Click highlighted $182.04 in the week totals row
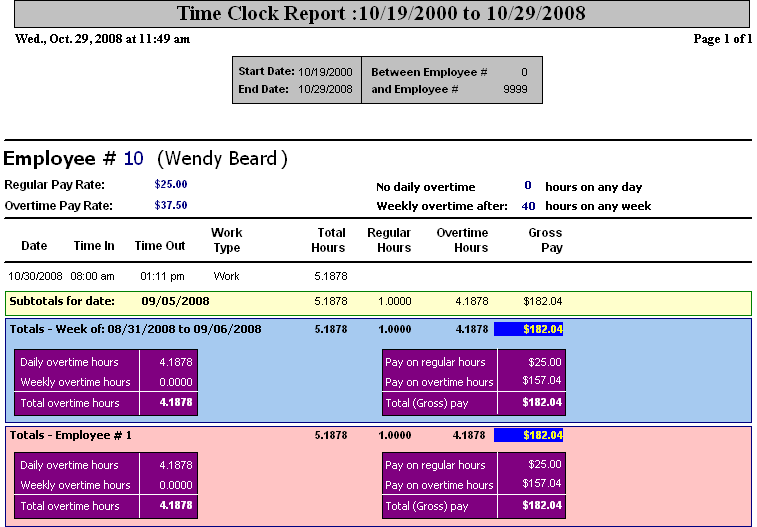The height and width of the screenshot is (527, 757). pyautogui.click(x=529, y=329)
